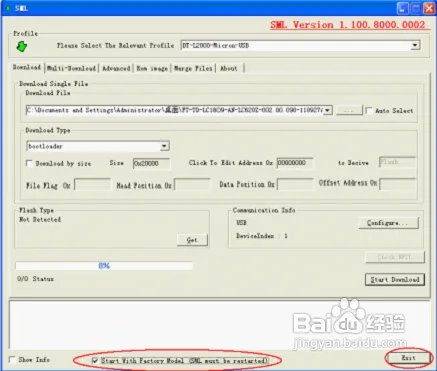437x371 pixels.
Task: Click the Configure button
Action: (x=388, y=223)
